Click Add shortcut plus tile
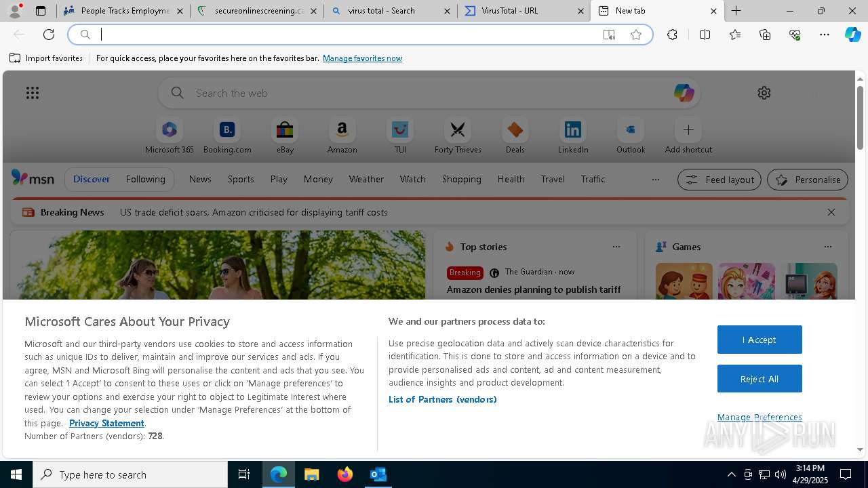The width and height of the screenshot is (868, 488). tap(688, 136)
